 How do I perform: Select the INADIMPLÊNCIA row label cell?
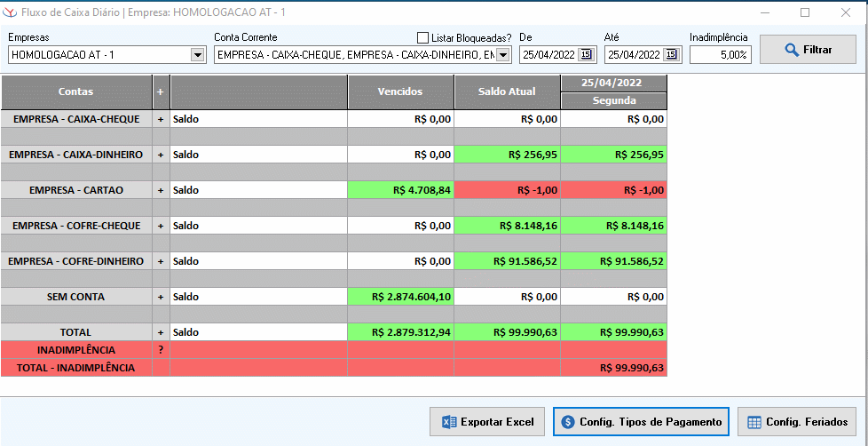[76, 349]
